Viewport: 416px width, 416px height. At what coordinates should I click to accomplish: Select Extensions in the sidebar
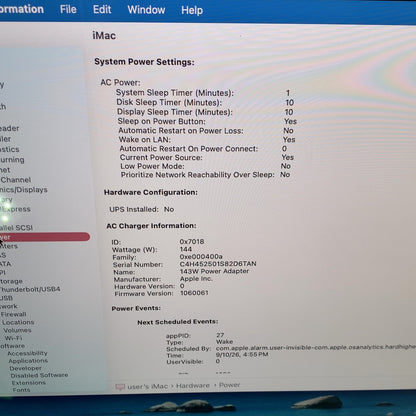[29, 383]
